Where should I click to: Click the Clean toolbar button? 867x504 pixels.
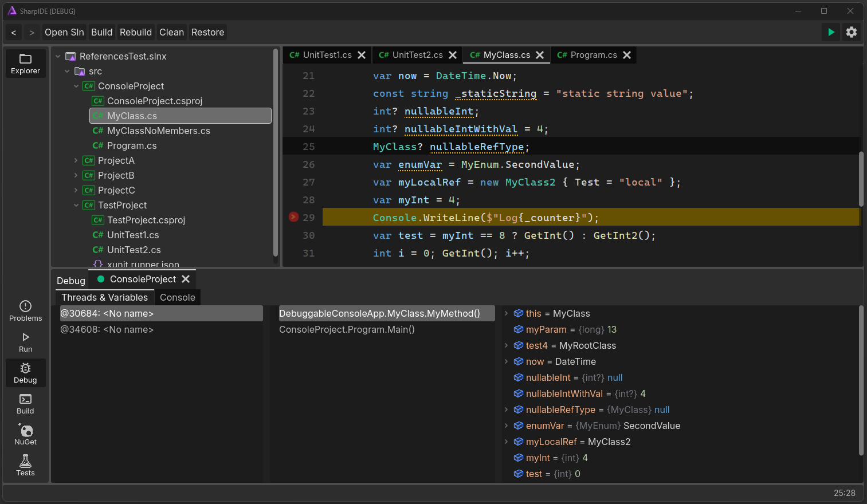172,32
